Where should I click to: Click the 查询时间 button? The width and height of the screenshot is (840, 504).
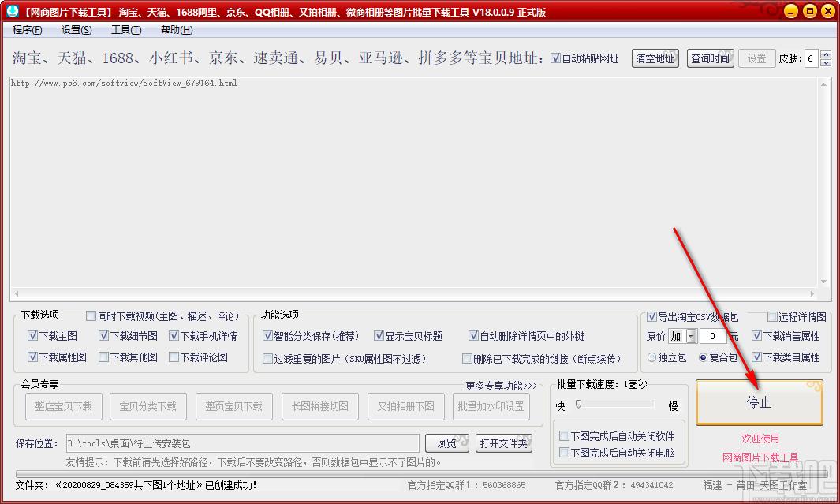[710, 58]
